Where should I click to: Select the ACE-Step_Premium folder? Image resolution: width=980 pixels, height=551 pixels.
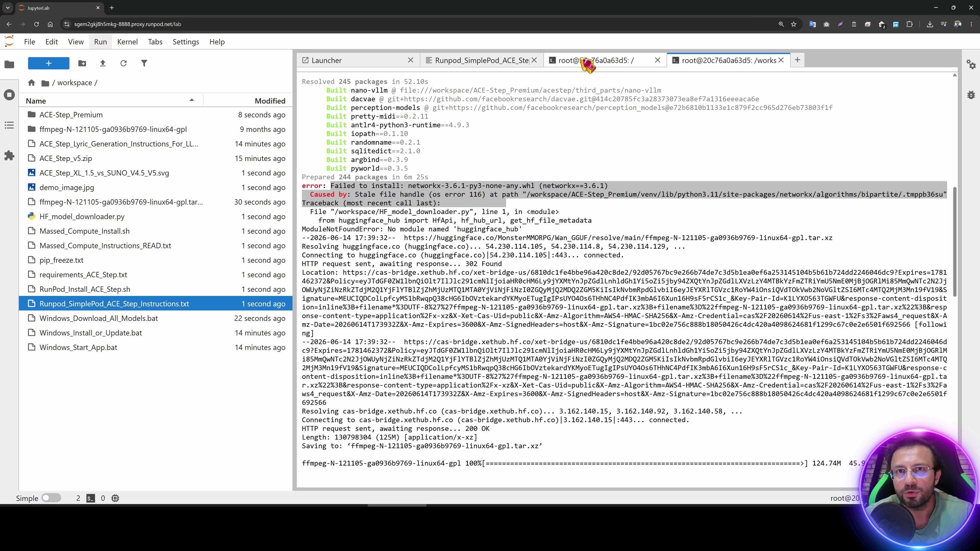(156, 115)
